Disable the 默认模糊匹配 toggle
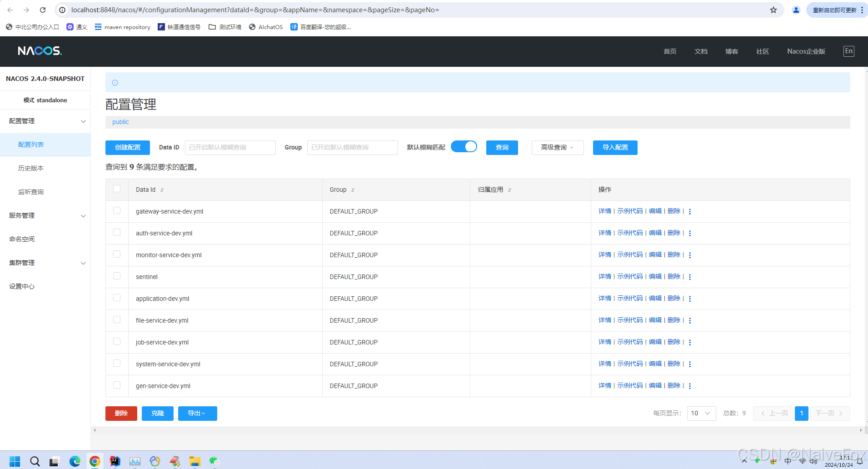The image size is (868, 469). coord(464,146)
